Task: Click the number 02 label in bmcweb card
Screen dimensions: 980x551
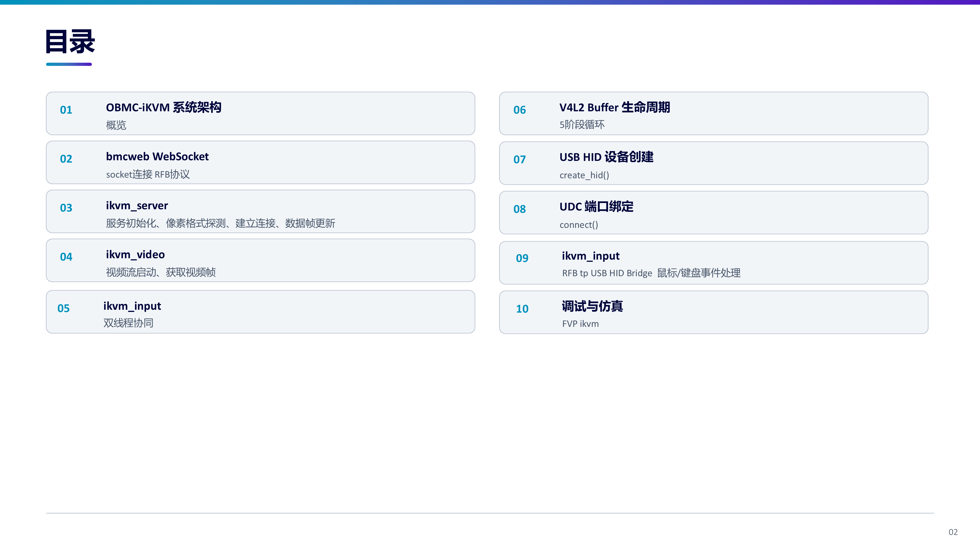Action: pyautogui.click(x=66, y=159)
